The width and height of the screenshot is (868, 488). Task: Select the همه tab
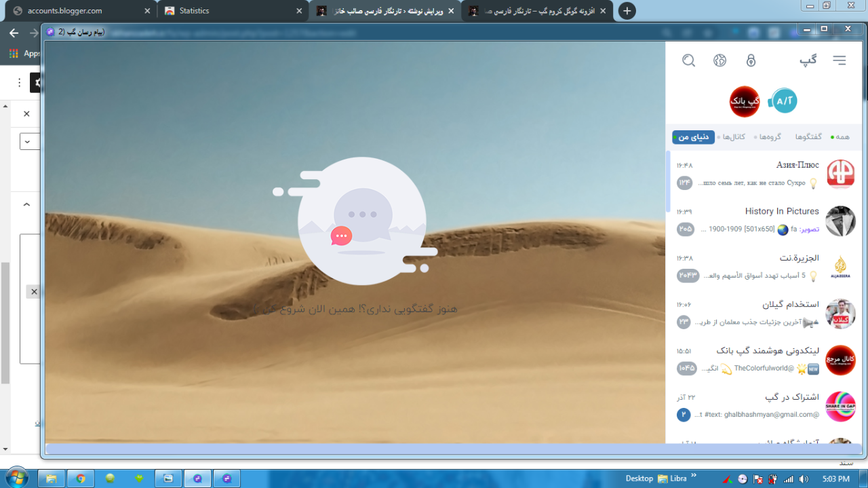coord(841,137)
